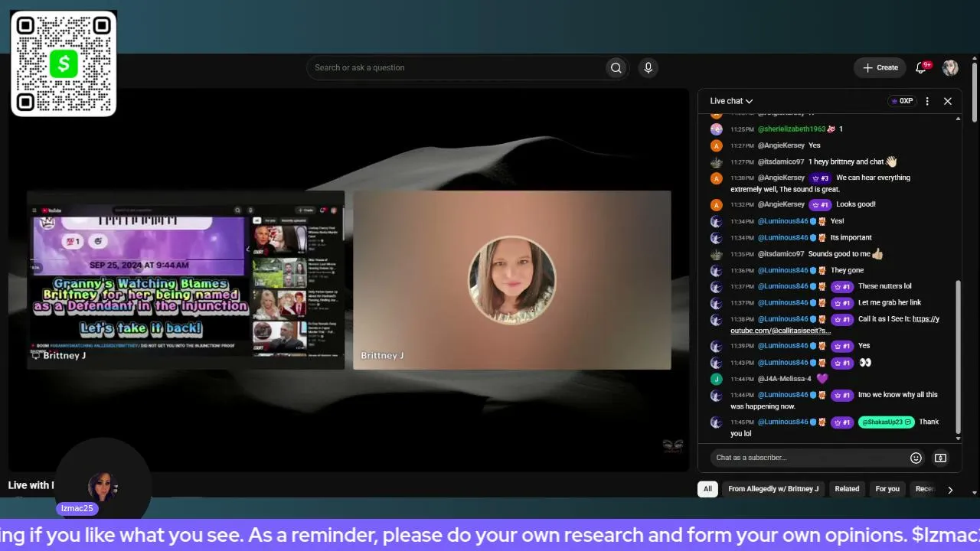This screenshot has width=980, height=551.
Task: Click the avatar beside "They gone" message
Action: pos(716,270)
